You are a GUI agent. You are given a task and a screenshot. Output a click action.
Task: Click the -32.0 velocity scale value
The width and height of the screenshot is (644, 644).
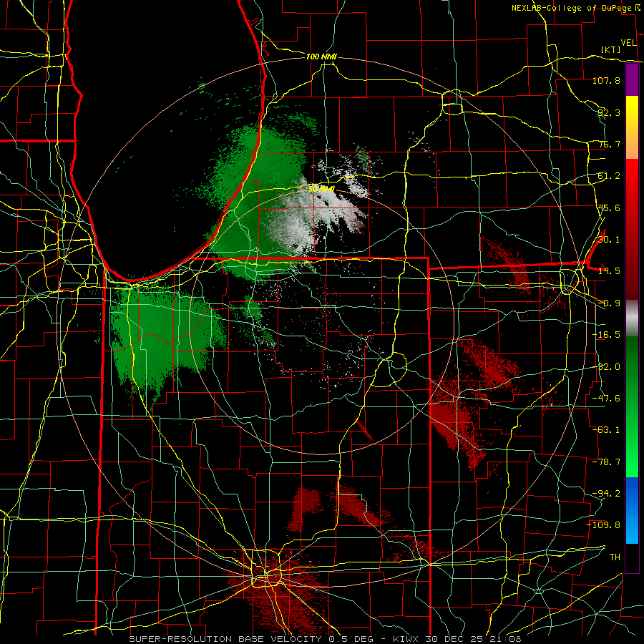(x=606, y=367)
